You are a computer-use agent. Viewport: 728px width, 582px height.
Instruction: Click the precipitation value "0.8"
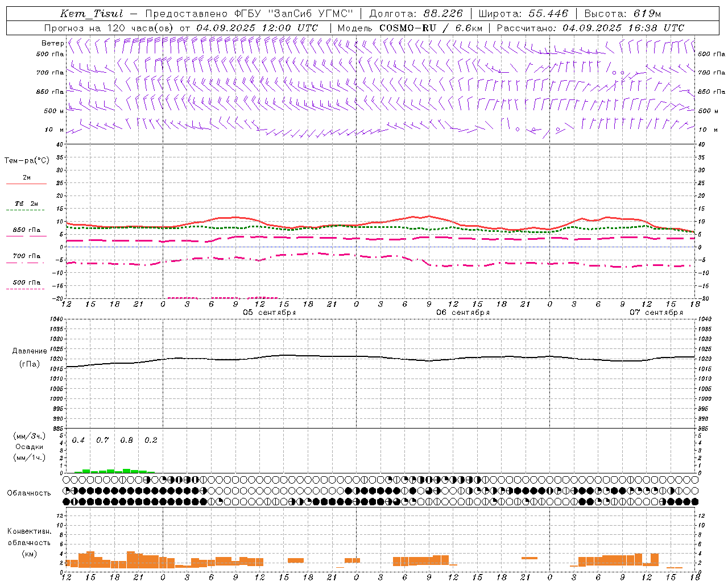tap(127, 440)
